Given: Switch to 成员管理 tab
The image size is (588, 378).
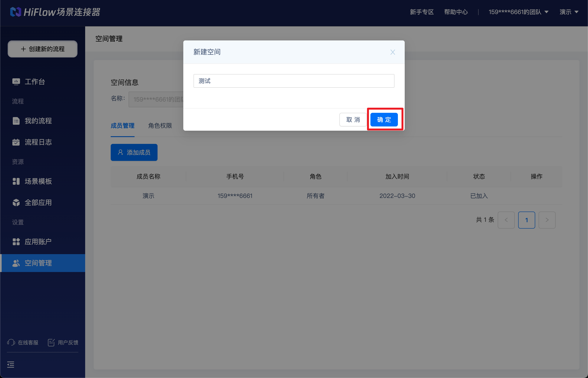Looking at the screenshot, I should (x=122, y=126).
